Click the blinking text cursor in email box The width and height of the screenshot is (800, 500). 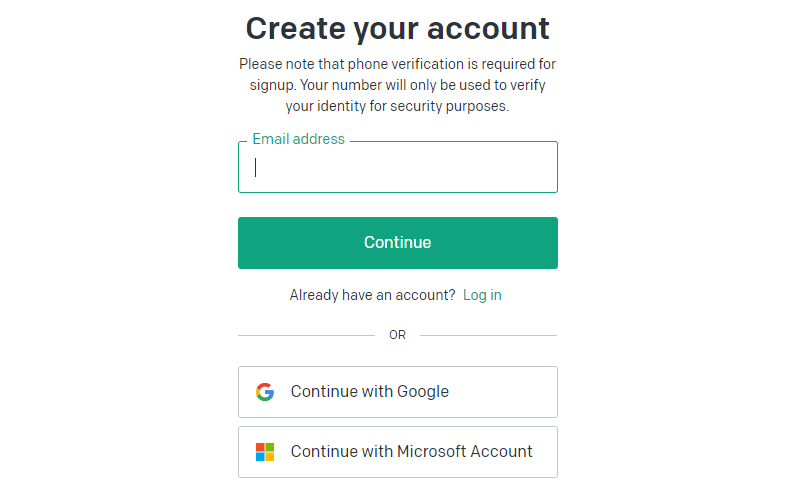click(x=256, y=168)
